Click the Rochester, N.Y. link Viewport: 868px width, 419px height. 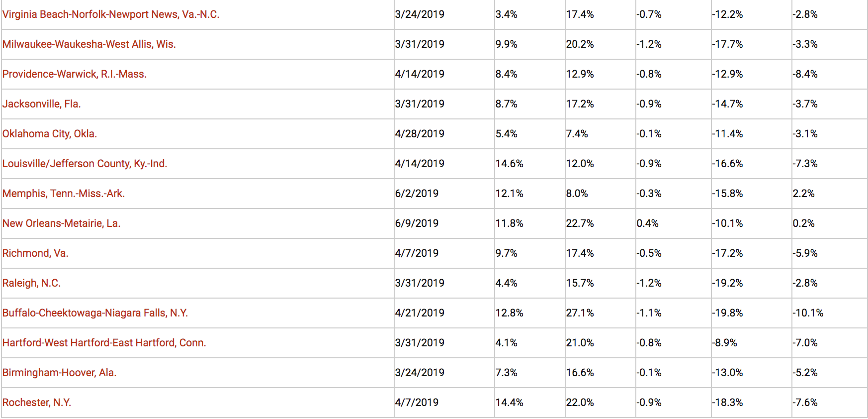pos(37,403)
